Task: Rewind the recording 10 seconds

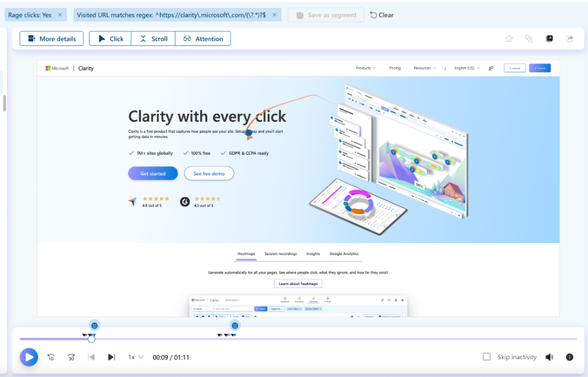Action: (51, 357)
